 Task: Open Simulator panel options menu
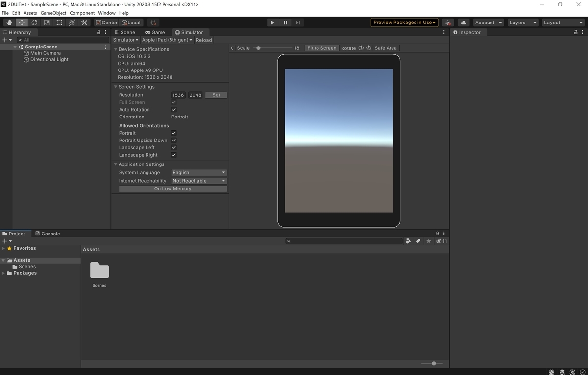(444, 32)
